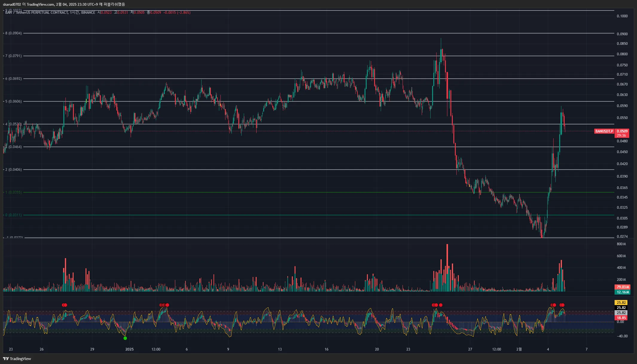Viewport: 637px width, 364px height.
Task: Click date 6 on the time axis
Action: click(187, 349)
